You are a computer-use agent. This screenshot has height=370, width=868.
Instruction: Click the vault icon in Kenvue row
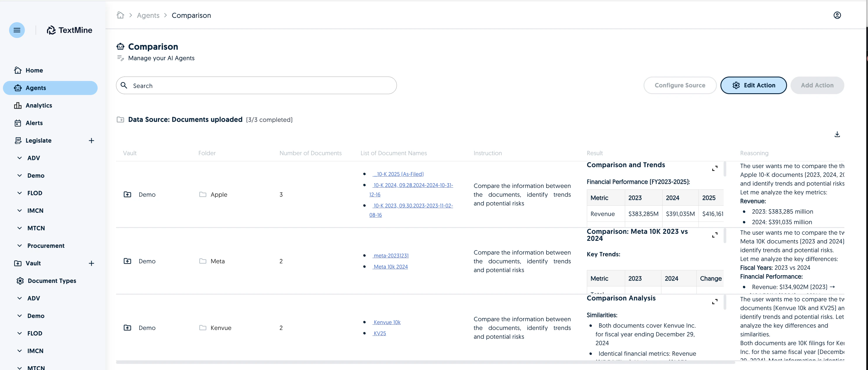pyautogui.click(x=127, y=328)
